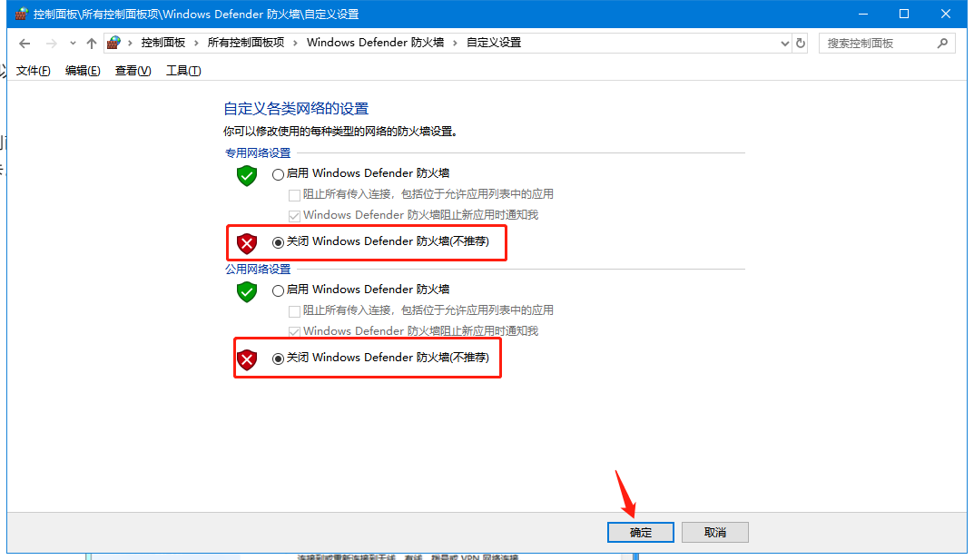Click the 搜索控制面板 search field
The width and height of the screenshot is (974, 560).
[879, 43]
